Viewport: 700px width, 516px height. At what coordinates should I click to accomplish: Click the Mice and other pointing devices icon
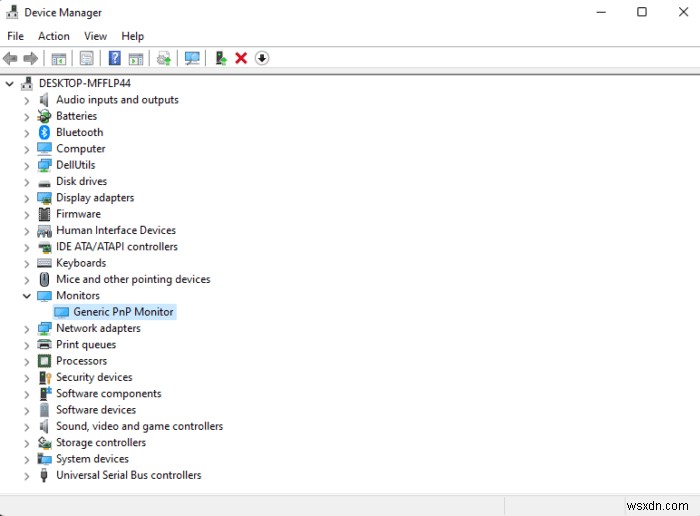click(x=44, y=279)
